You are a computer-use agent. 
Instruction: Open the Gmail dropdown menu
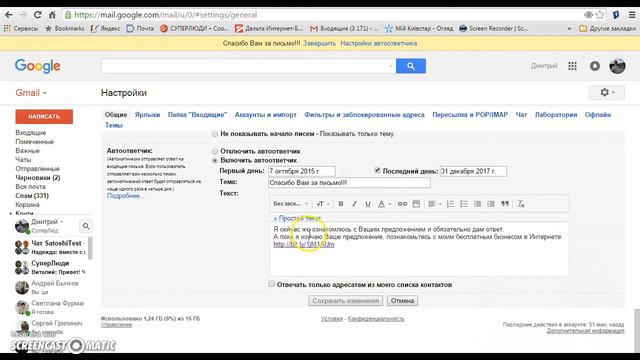(x=31, y=93)
